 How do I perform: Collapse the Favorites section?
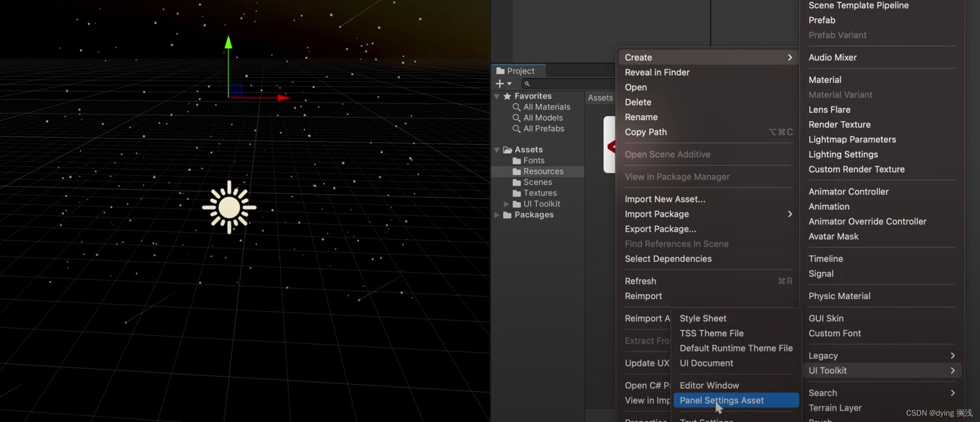click(x=497, y=96)
